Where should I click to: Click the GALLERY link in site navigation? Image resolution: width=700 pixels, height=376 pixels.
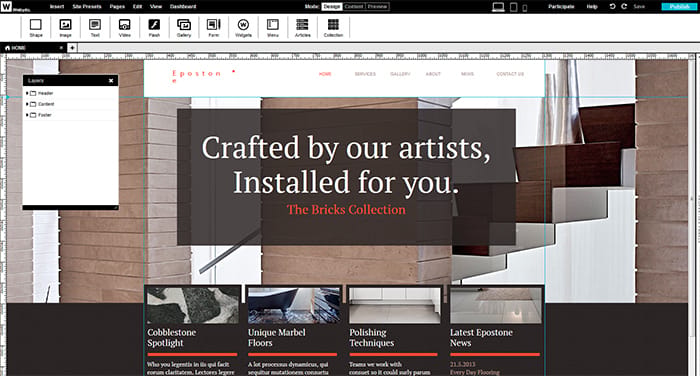click(x=400, y=74)
